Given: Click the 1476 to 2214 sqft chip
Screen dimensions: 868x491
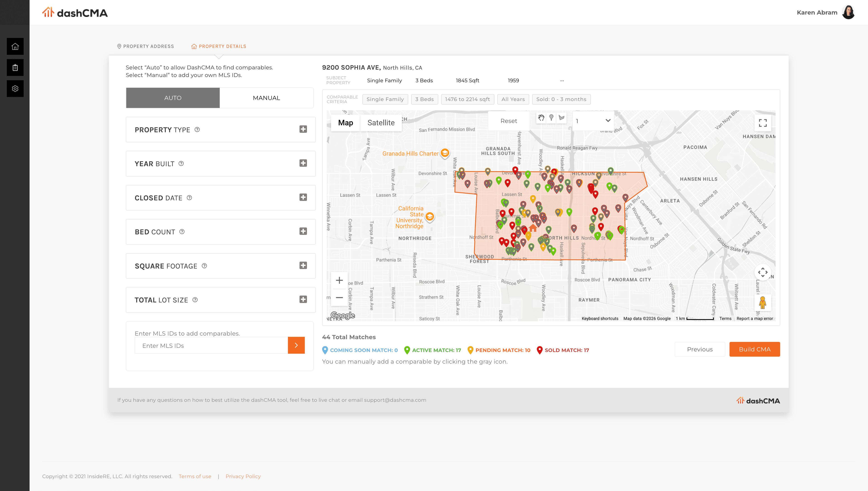Looking at the screenshot, I should 467,99.
